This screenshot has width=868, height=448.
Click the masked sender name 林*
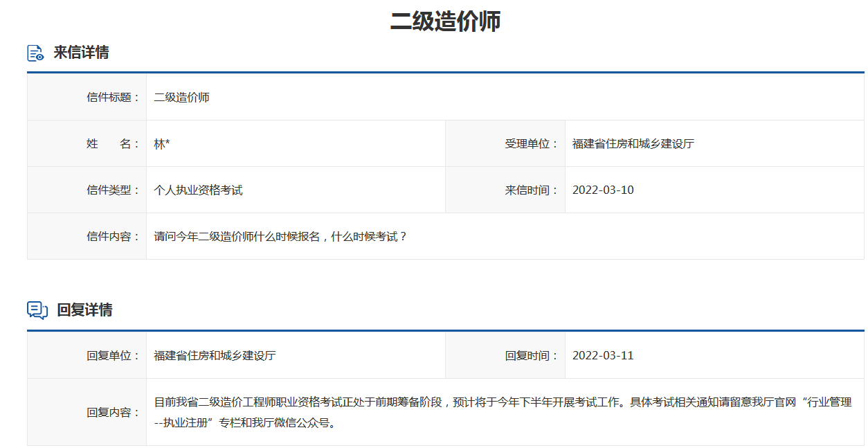pyautogui.click(x=160, y=143)
